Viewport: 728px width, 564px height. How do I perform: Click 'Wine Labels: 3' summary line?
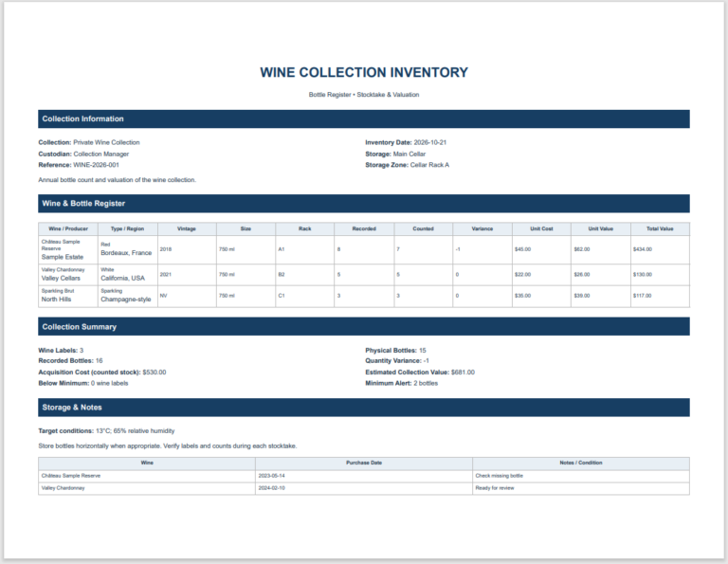point(61,351)
